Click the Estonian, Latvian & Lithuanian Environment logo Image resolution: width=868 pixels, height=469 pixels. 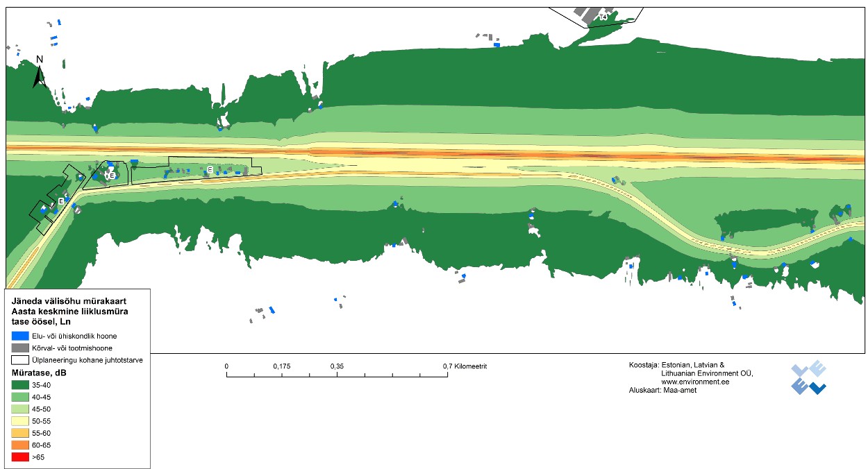pos(808,378)
